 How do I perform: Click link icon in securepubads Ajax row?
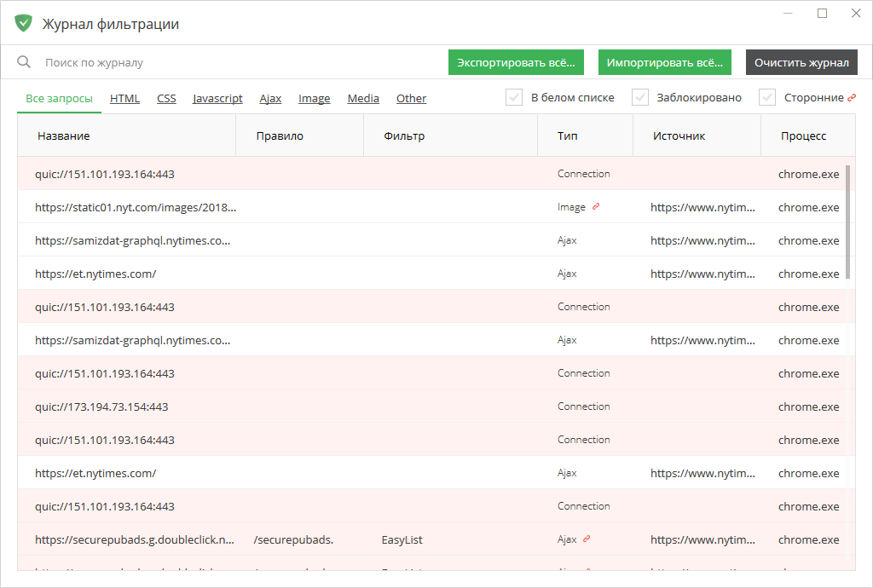587,539
